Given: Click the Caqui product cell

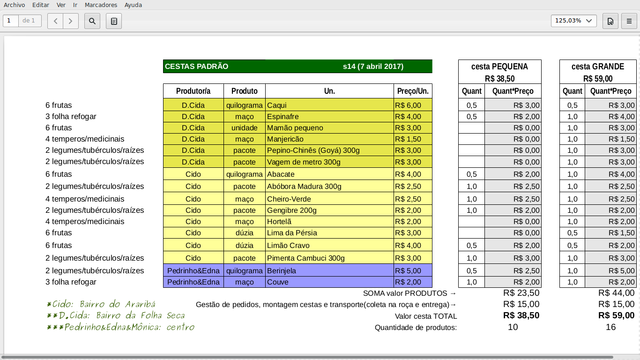Looking at the screenshot, I should point(329,105).
